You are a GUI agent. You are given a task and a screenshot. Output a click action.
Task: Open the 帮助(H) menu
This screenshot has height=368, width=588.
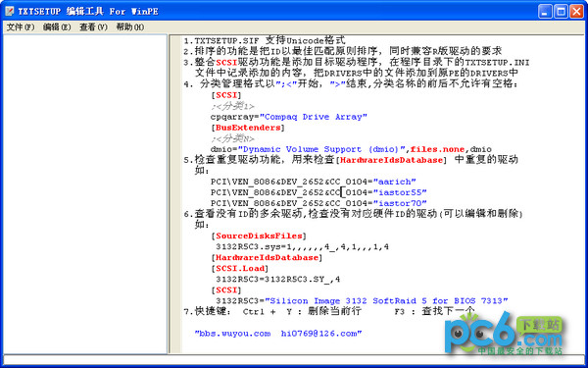pos(129,27)
